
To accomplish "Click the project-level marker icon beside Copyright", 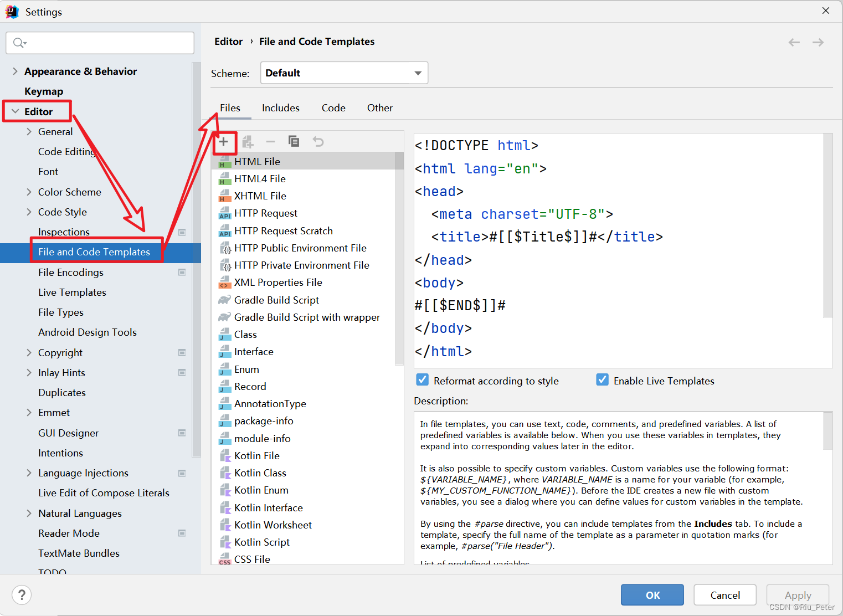I will [182, 353].
